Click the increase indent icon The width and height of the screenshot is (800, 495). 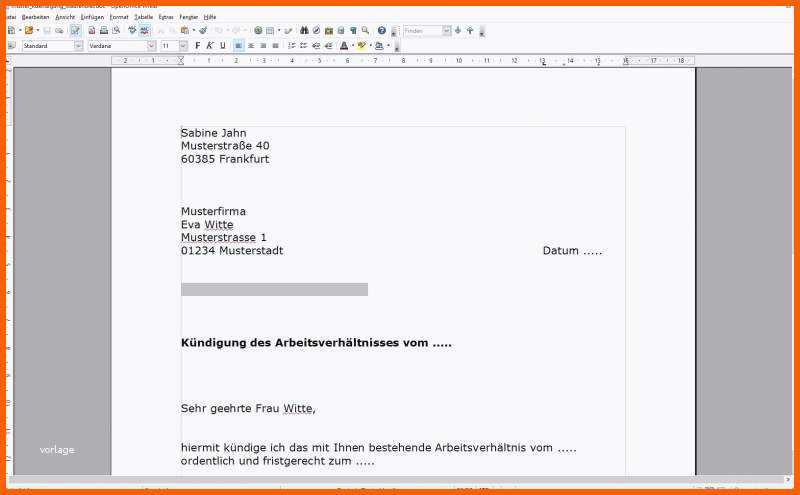[x=328, y=46]
